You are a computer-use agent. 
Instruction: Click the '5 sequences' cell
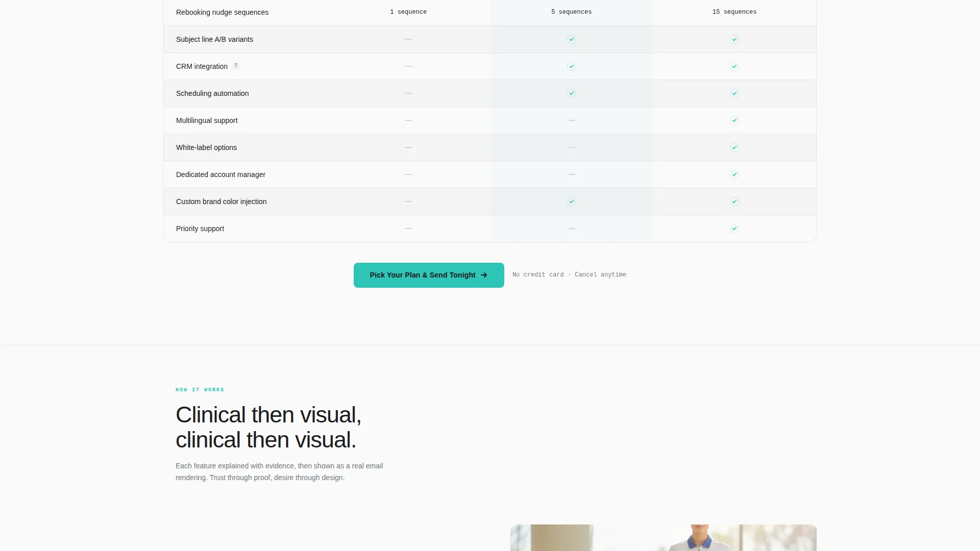tap(572, 12)
